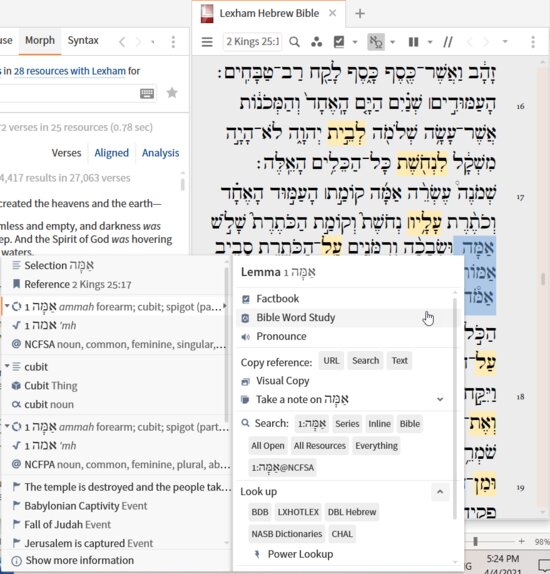Select the Babylonian Captivity Event entry
This screenshot has height=574, width=550.
pos(115,506)
